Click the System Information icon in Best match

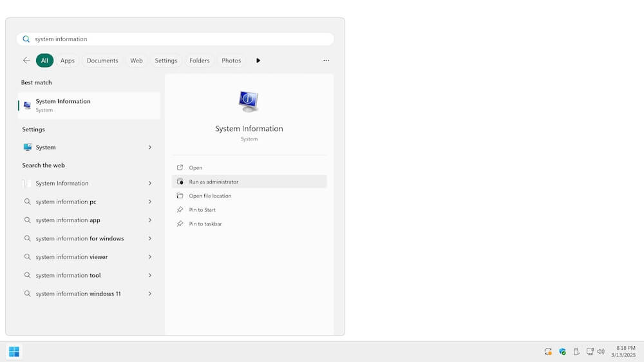pyautogui.click(x=27, y=105)
